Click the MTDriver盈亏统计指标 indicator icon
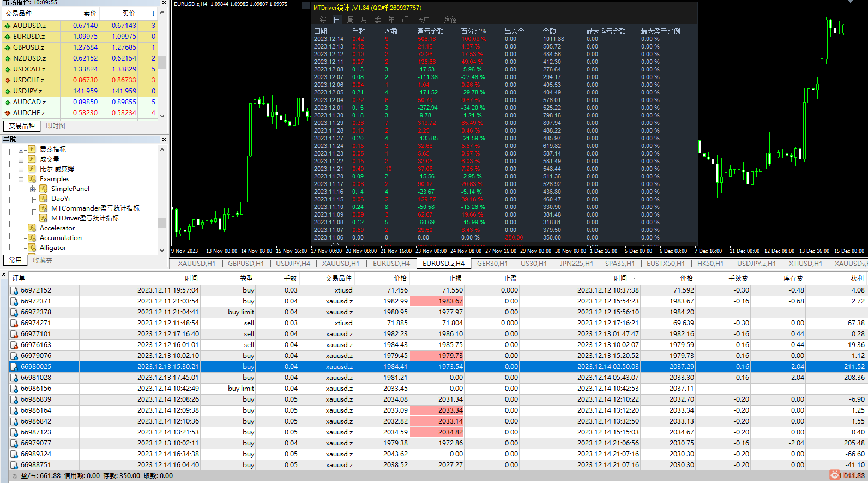Screen dimensions: 868x483 coord(44,218)
